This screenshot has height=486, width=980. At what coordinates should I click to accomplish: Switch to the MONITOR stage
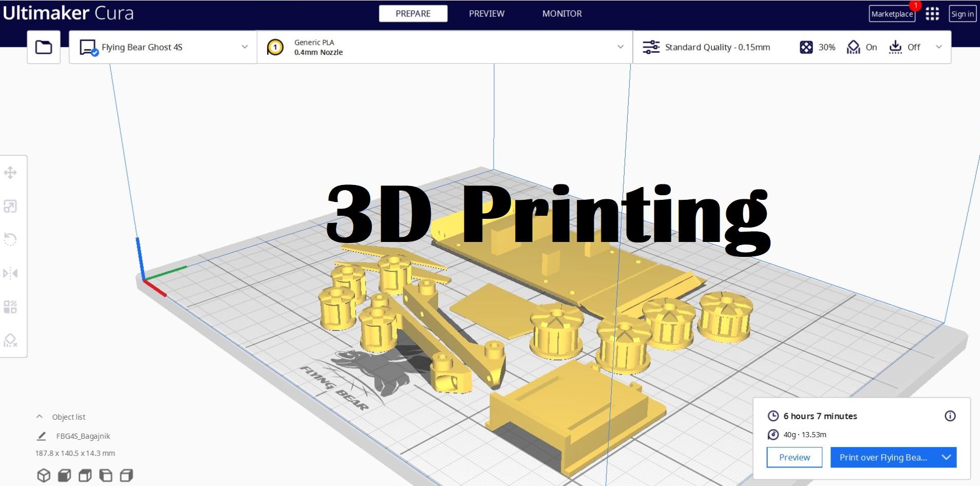(x=562, y=14)
